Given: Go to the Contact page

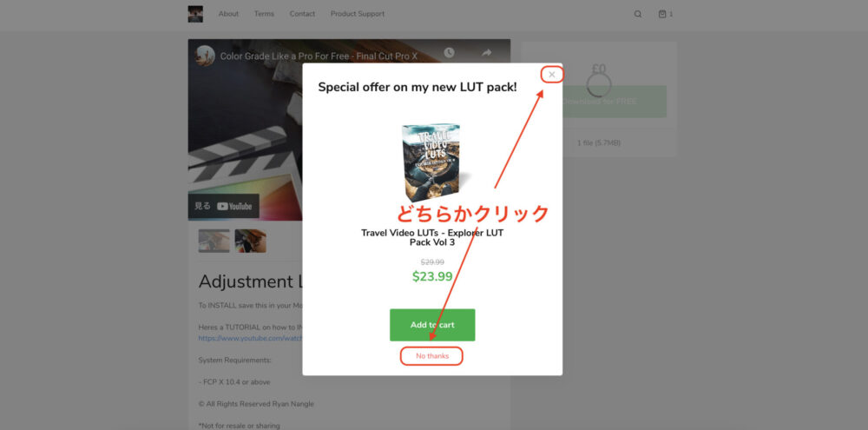Looking at the screenshot, I should [302, 14].
